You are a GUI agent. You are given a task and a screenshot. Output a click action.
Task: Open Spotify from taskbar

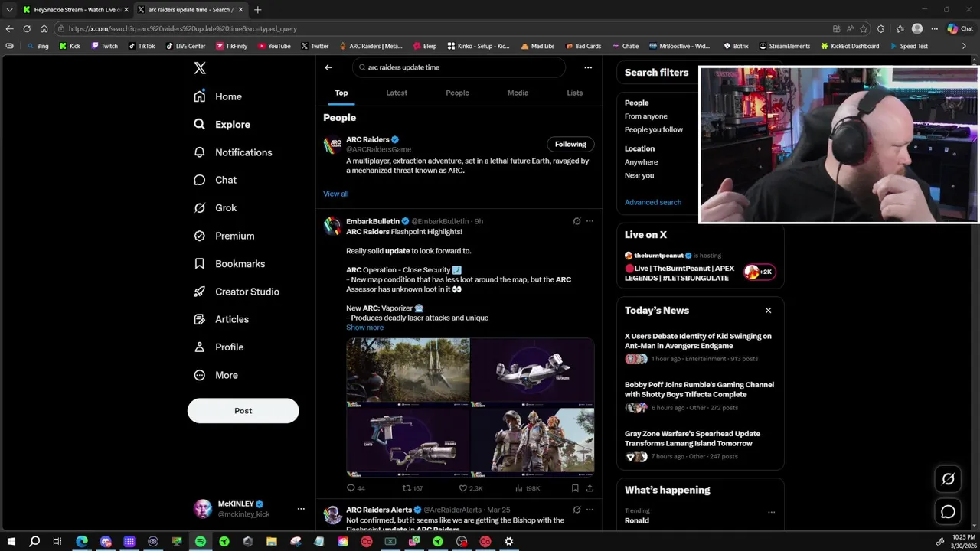[200, 541]
